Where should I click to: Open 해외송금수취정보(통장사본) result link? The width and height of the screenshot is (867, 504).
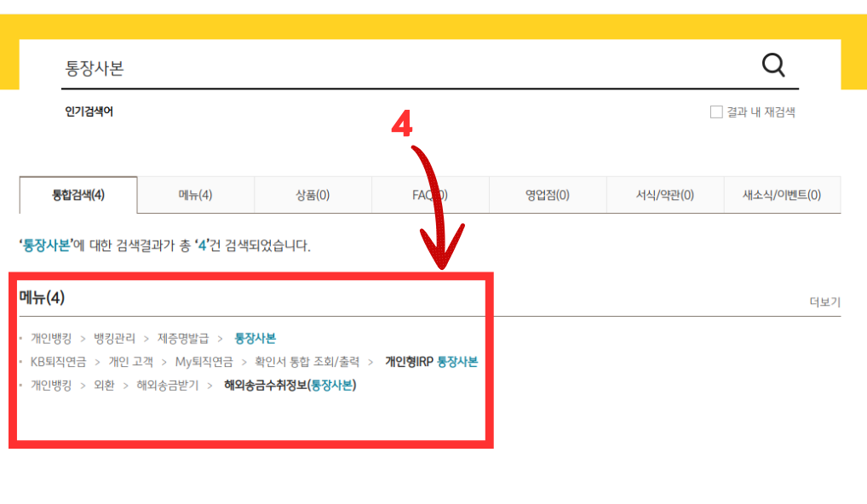click(290, 386)
